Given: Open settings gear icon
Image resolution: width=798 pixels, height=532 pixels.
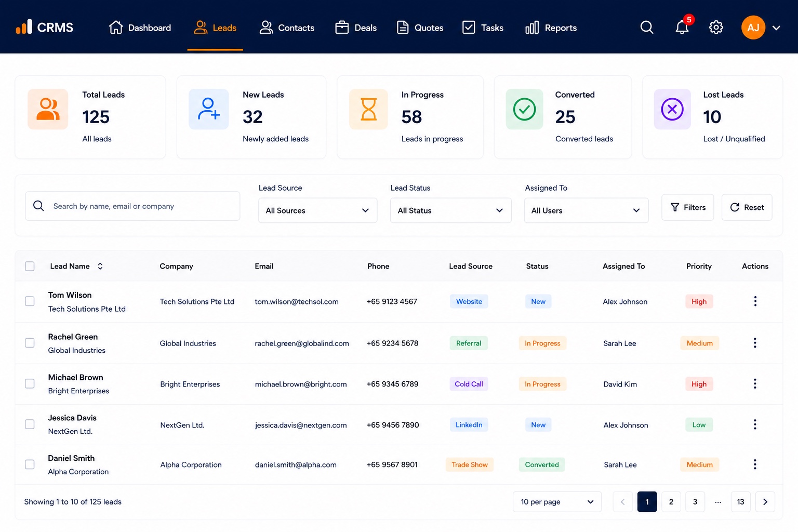Looking at the screenshot, I should (x=716, y=28).
